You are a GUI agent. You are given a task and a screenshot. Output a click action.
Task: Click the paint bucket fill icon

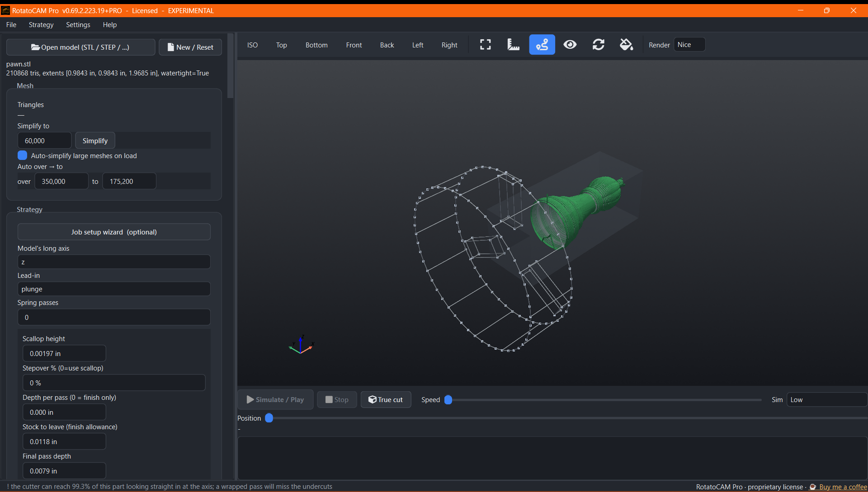tap(627, 45)
